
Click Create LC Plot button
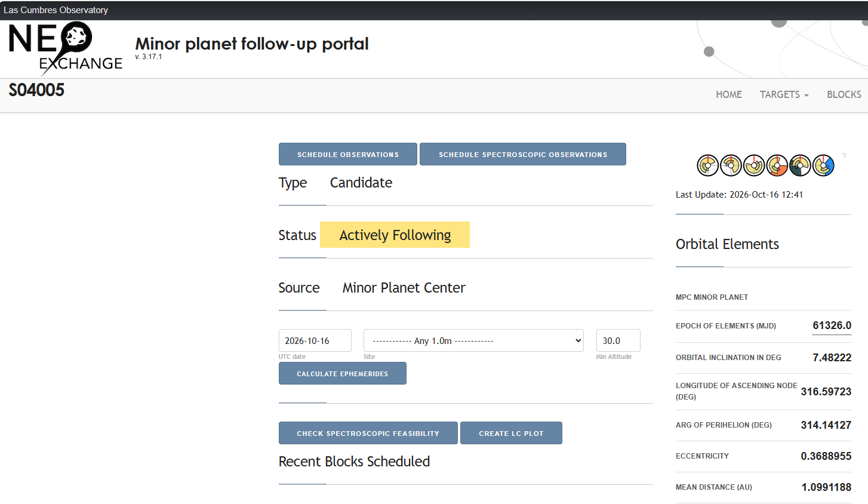point(511,433)
